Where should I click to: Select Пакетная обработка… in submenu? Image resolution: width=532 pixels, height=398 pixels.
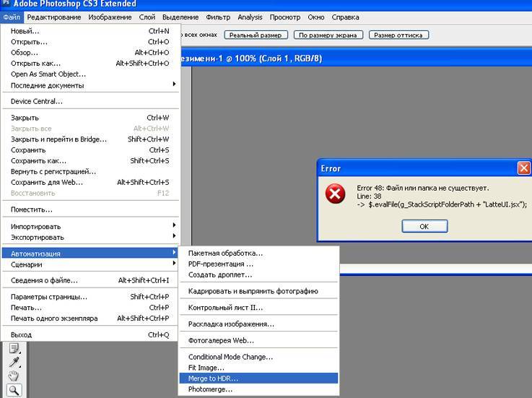tap(258, 253)
